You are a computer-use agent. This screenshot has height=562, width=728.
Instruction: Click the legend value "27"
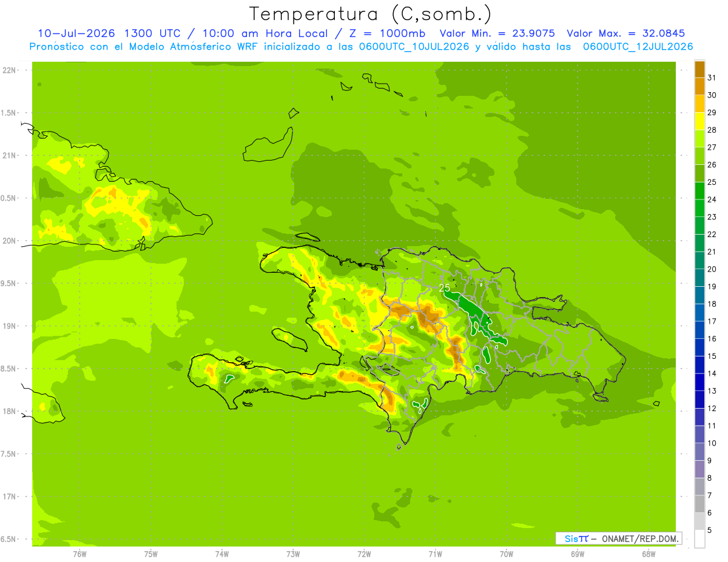pos(712,147)
